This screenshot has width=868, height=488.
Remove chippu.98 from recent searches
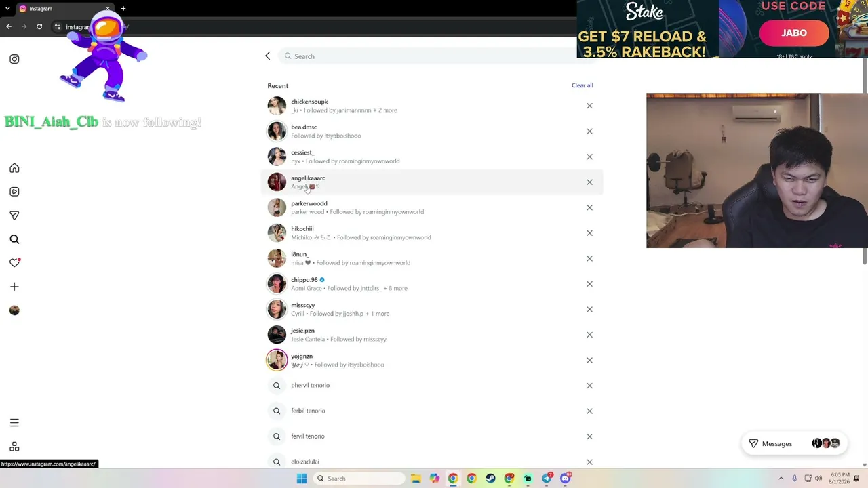click(589, 284)
